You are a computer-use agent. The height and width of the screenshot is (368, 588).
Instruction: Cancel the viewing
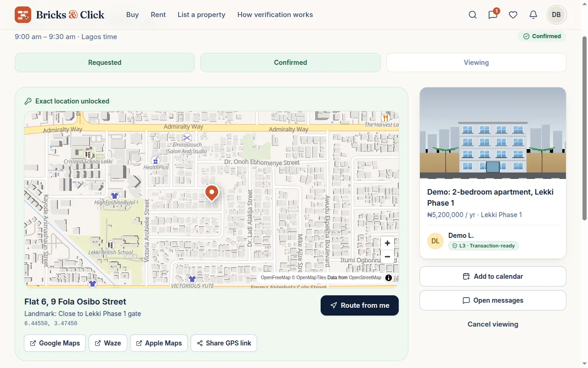(x=493, y=324)
